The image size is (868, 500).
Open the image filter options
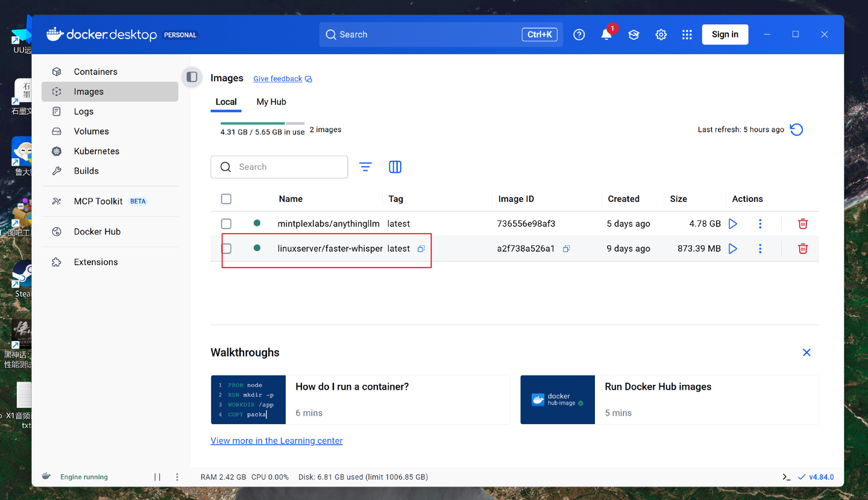pos(365,167)
